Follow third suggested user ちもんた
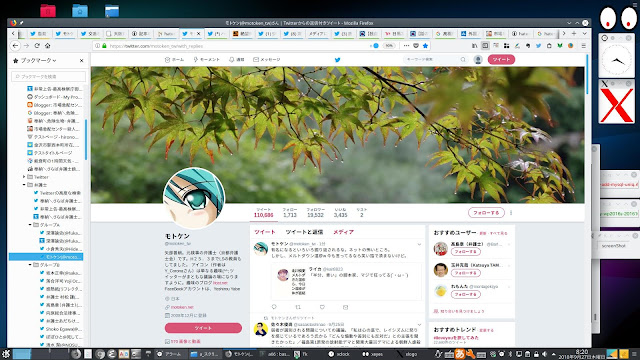 [465, 294]
